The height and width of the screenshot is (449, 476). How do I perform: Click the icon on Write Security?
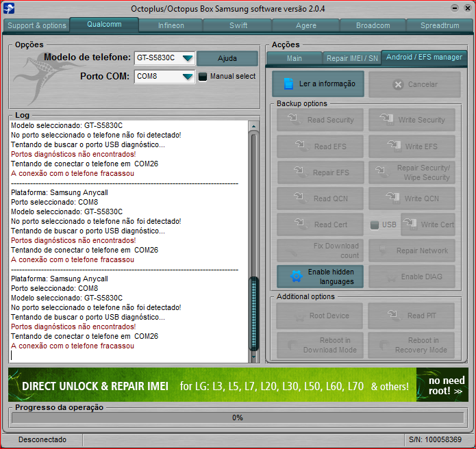click(x=386, y=119)
